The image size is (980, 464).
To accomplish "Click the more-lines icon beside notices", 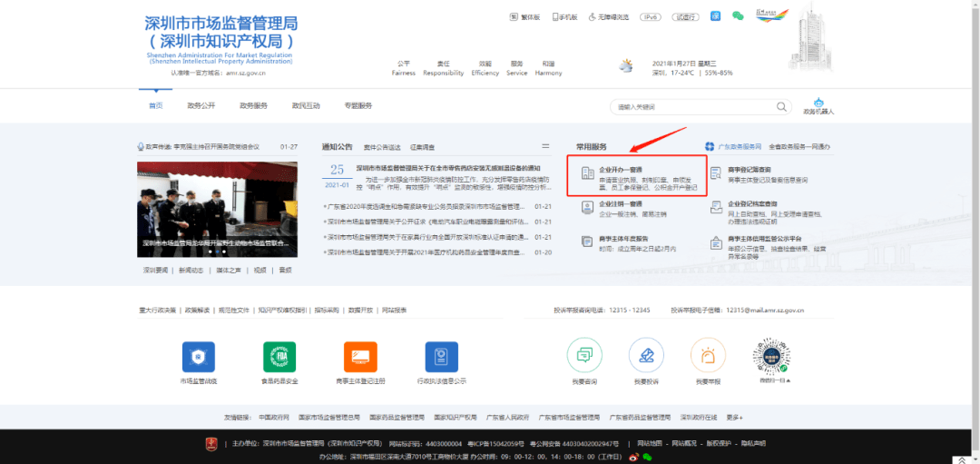I will pos(545,145).
